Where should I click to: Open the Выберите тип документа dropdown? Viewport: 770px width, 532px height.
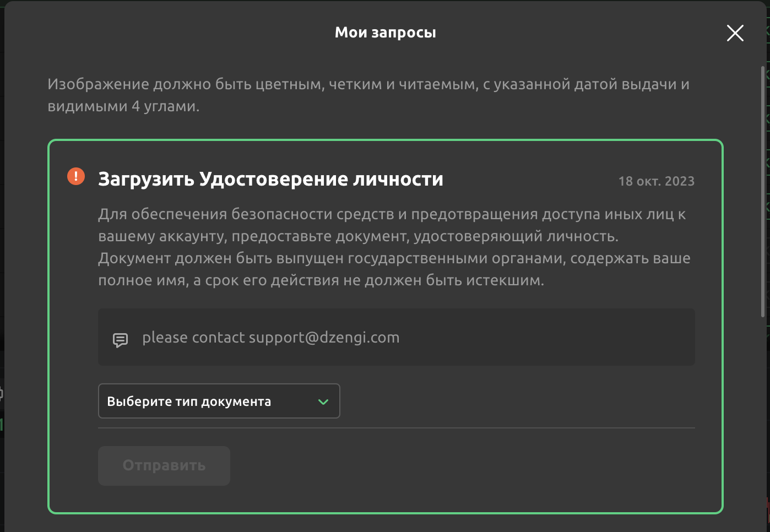click(x=219, y=401)
